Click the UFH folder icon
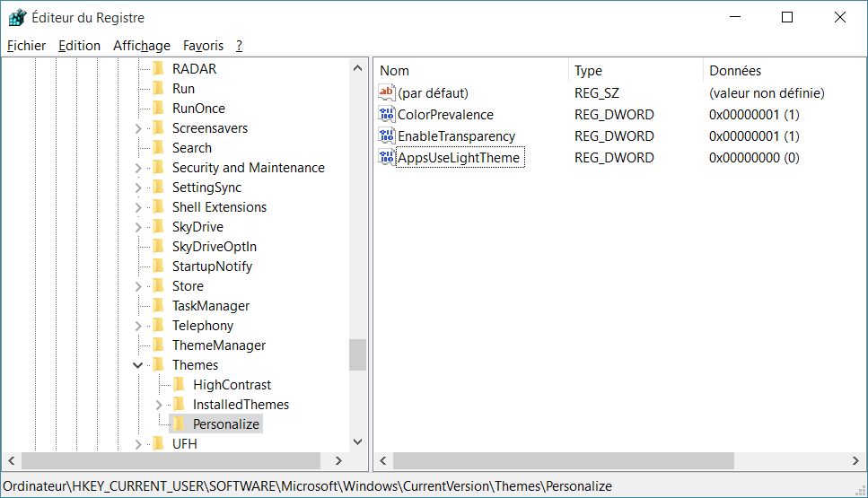This screenshot has height=498, width=868. 158,444
